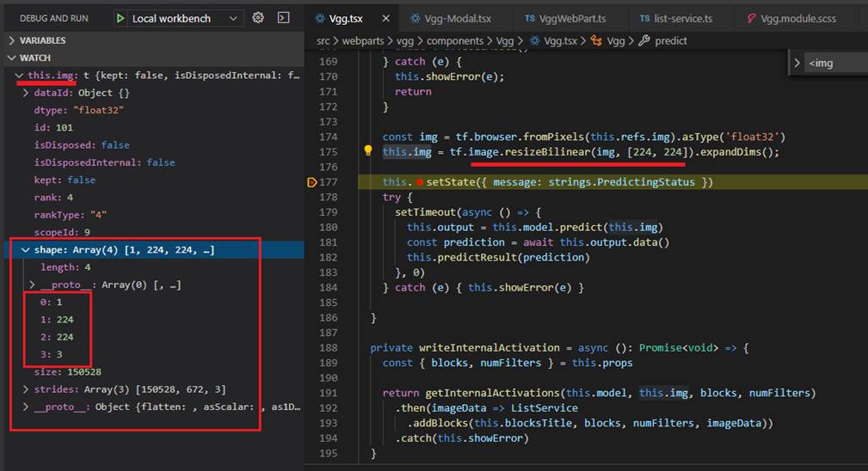Viewport: 868px width, 471px height.
Task: Select the rank: 4 row
Action: [x=154, y=198]
